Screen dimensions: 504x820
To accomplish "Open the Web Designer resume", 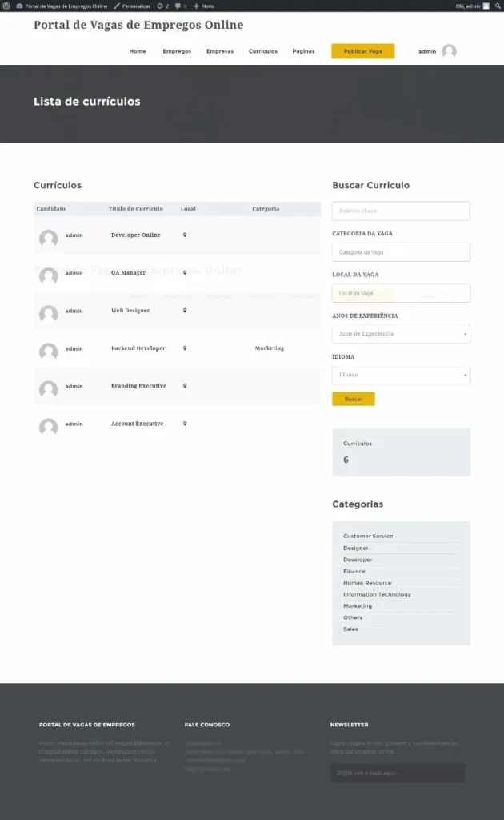I will [x=130, y=310].
